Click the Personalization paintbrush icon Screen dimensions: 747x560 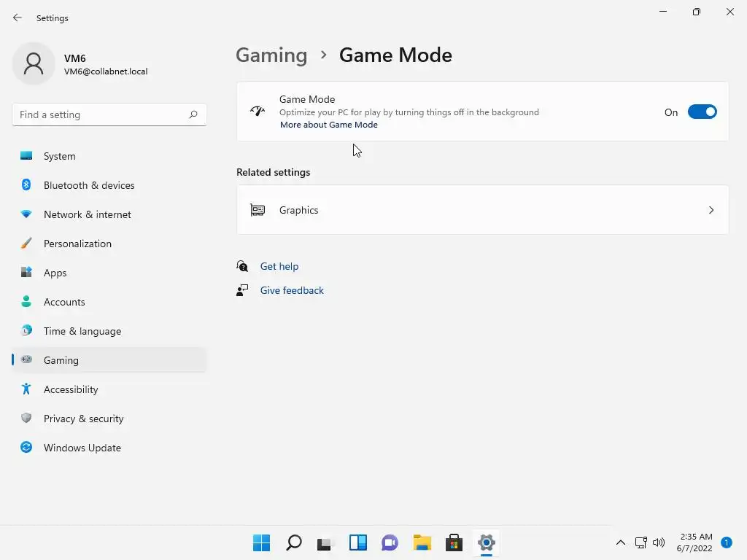[x=26, y=244]
